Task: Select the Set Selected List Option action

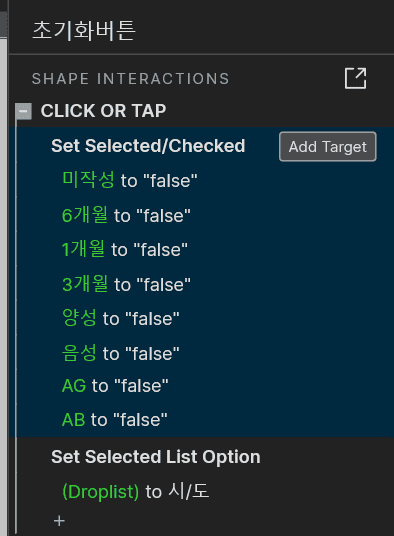Action: (156, 457)
